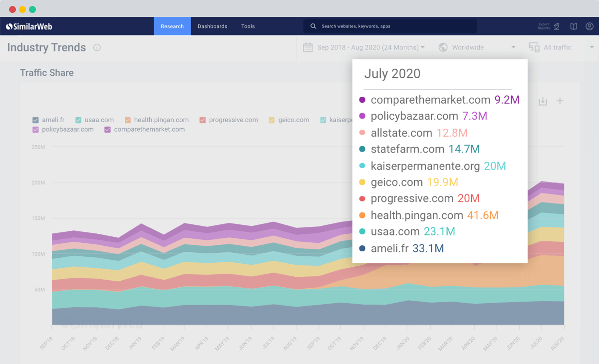Toggle the policybazaar.com legend checkbox
This screenshot has height=364, width=599.
pyautogui.click(x=35, y=130)
